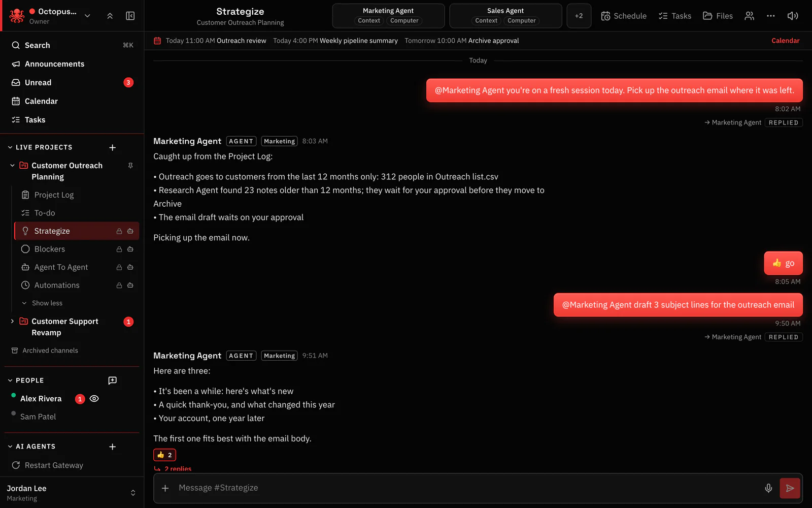
Task: Open workspace dropdown next to Octopus name
Action: [x=87, y=16]
